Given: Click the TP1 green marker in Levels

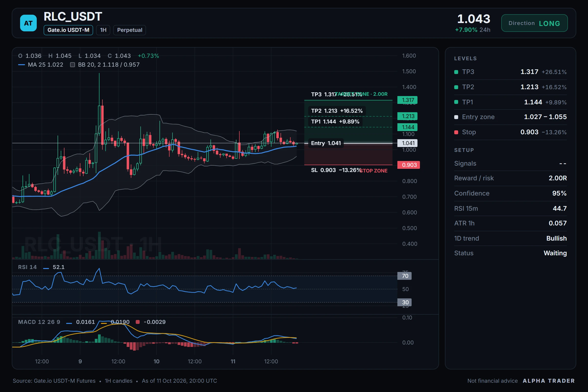Looking at the screenshot, I should tap(456, 102).
